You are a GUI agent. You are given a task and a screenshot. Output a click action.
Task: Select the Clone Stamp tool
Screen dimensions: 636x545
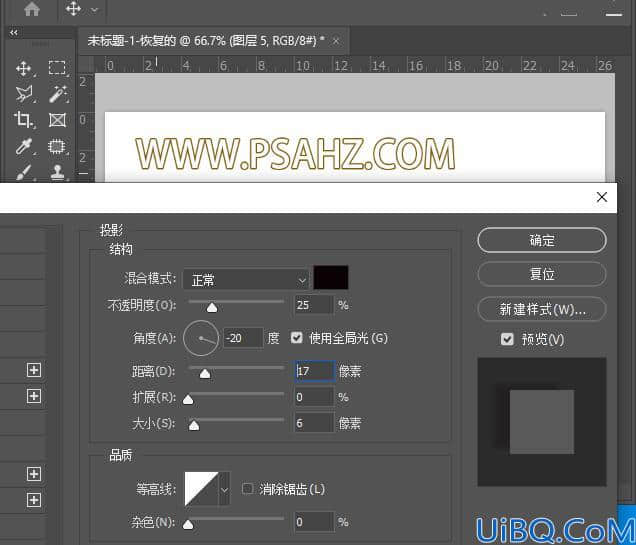[x=58, y=172]
